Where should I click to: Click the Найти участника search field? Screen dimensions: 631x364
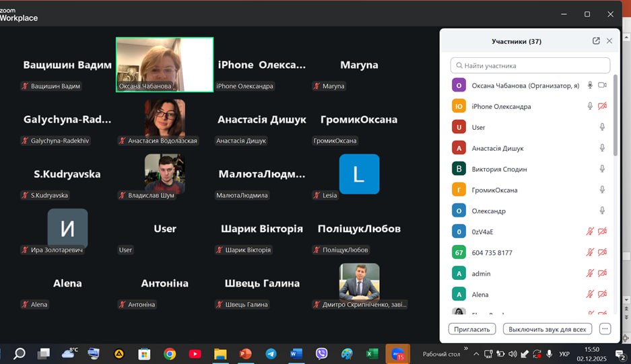530,66
